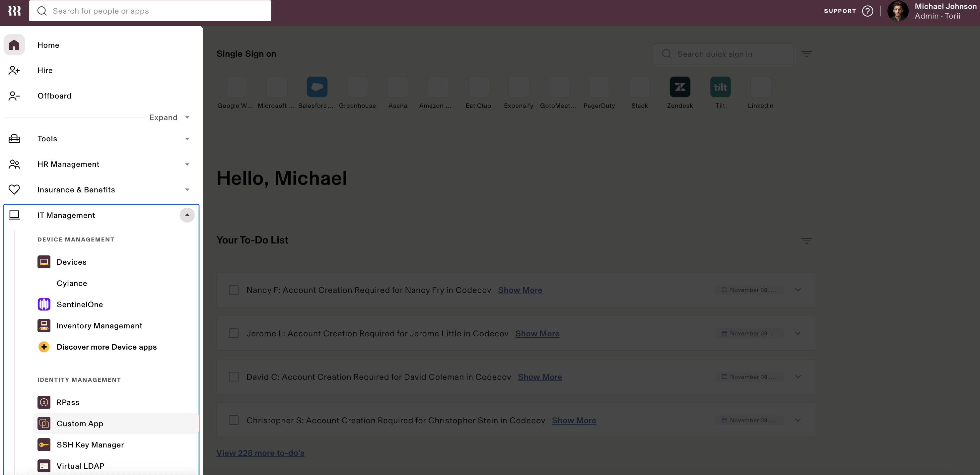This screenshot has width=980, height=475.
Task: Check the David Coleman Codecov to-do
Action: (234, 377)
